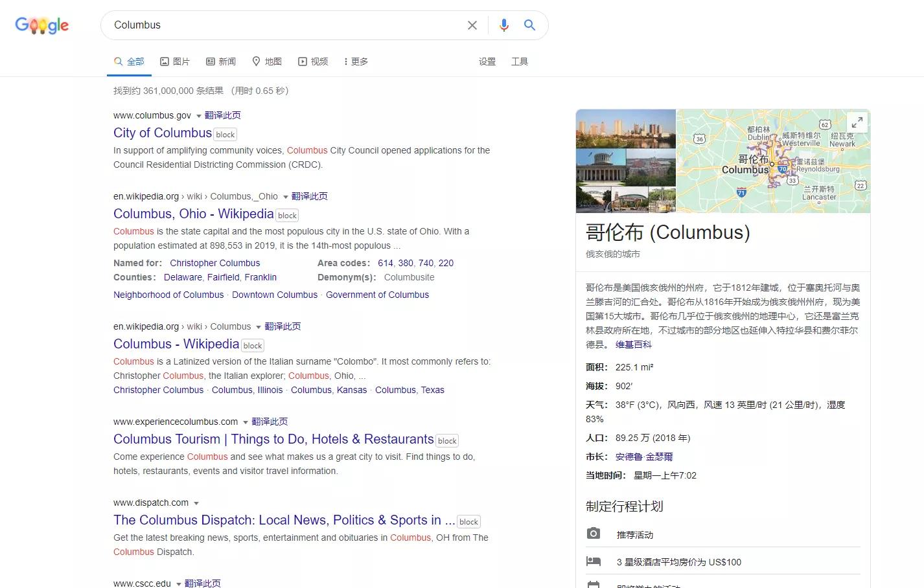Translate the www.columbus.gov page via 翻译此页
This screenshot has height=588, width=924.
tap(223, 115)
